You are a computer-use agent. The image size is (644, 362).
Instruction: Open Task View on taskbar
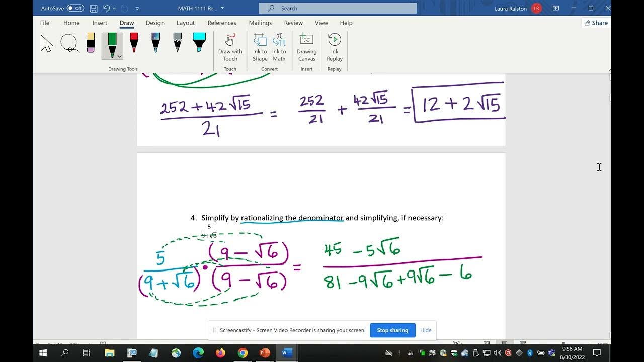coord(87,353)
